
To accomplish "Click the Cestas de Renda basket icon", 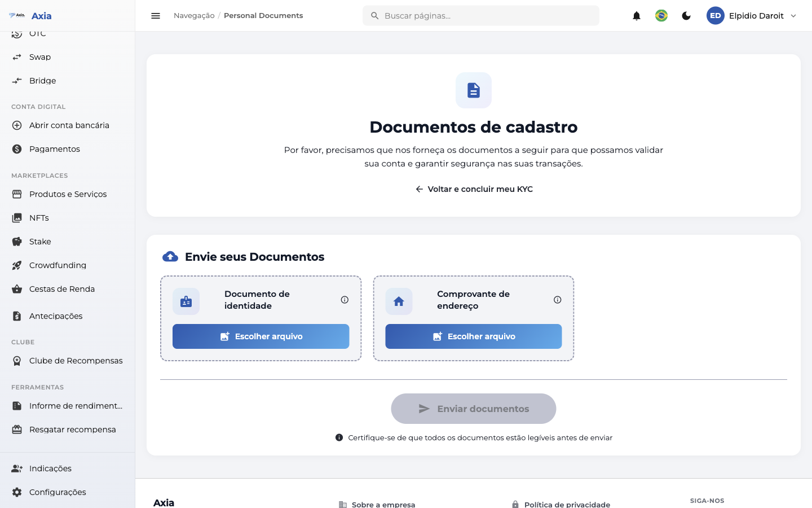I will [17, 289].
